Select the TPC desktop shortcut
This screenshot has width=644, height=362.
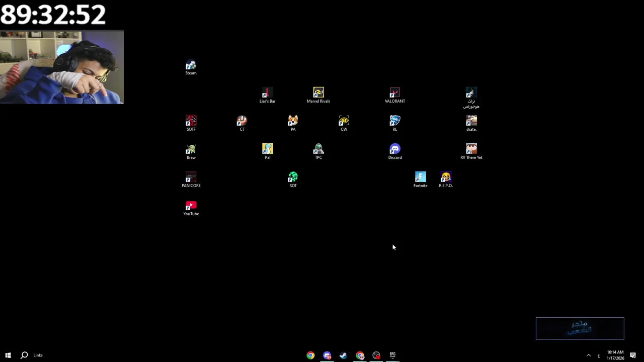(318, 152)
